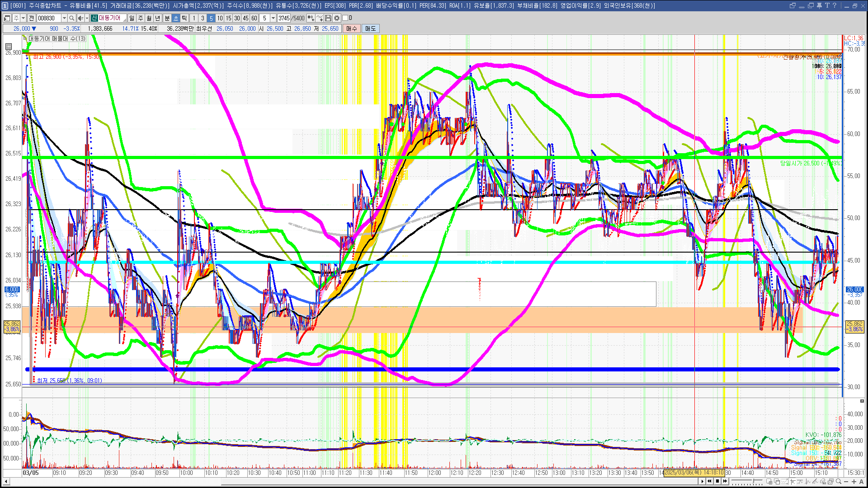Zoom in with plus icon at bottom
Image resolution: width=868 pixels, height=488 pixels.
[x=854, y=481]
